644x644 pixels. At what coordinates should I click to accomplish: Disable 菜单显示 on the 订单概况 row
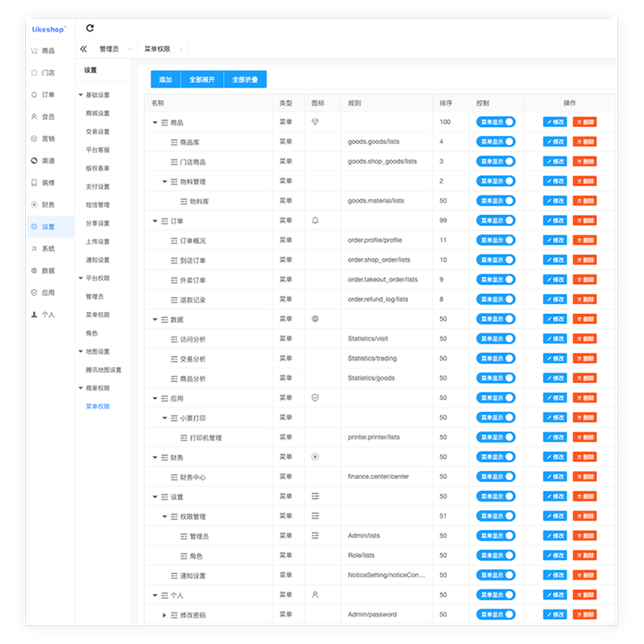[x=496, y=240]
